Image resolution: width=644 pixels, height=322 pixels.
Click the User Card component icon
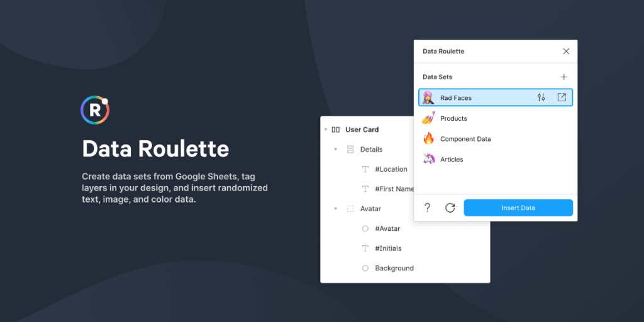(336, 130)
